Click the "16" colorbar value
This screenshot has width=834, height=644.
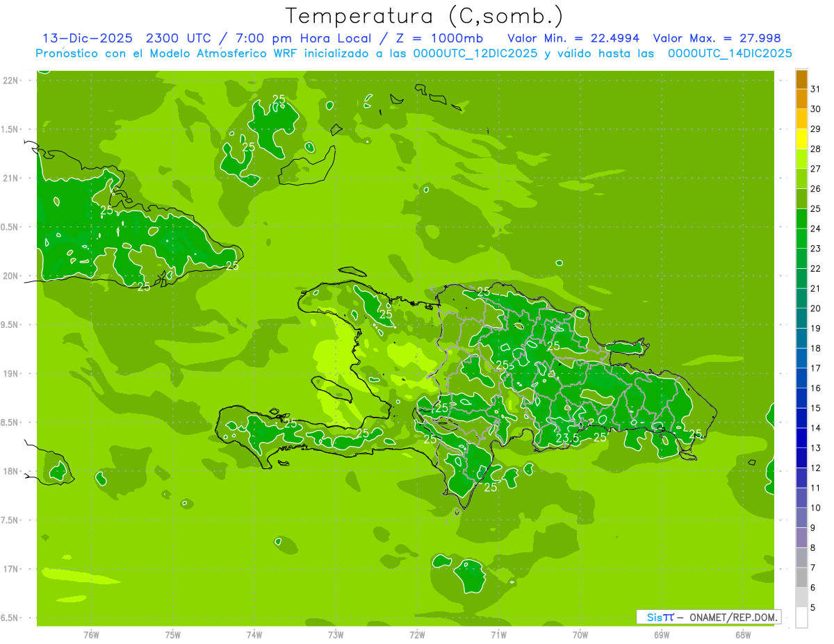[x=816, y=388]
